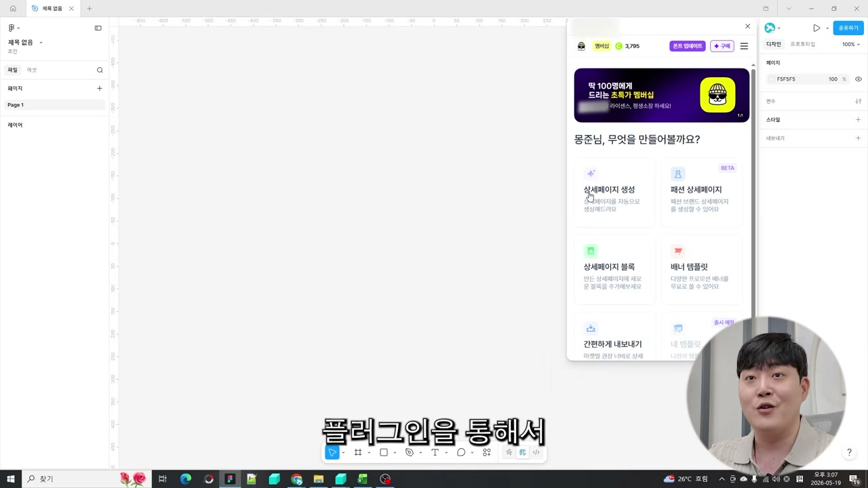Open the Actions tool in toolbar

[487, 453]
